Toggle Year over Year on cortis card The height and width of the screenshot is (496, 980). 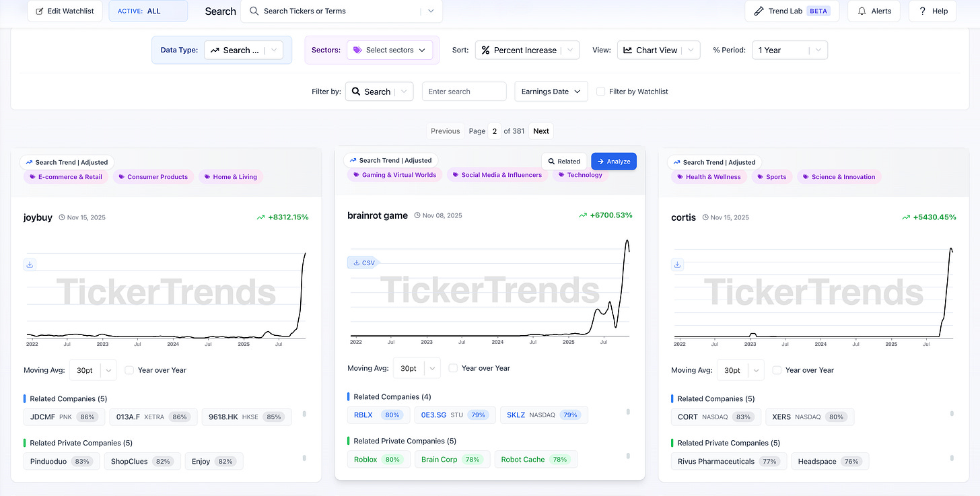click(777, 370)
